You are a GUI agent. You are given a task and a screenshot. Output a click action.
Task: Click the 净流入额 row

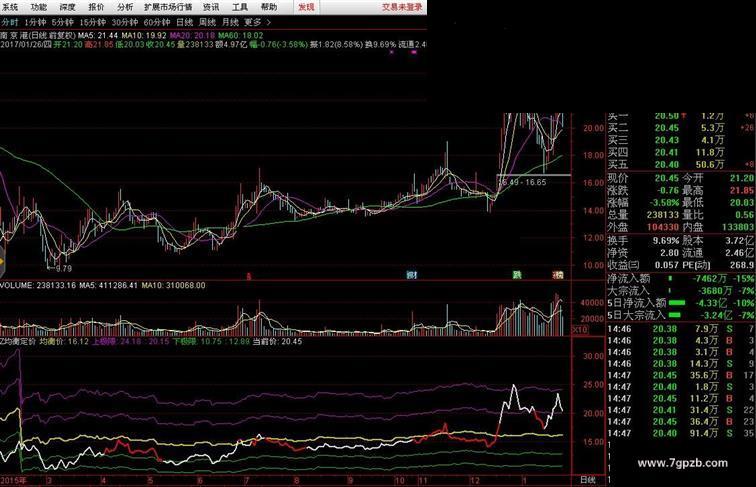(680, 279)
